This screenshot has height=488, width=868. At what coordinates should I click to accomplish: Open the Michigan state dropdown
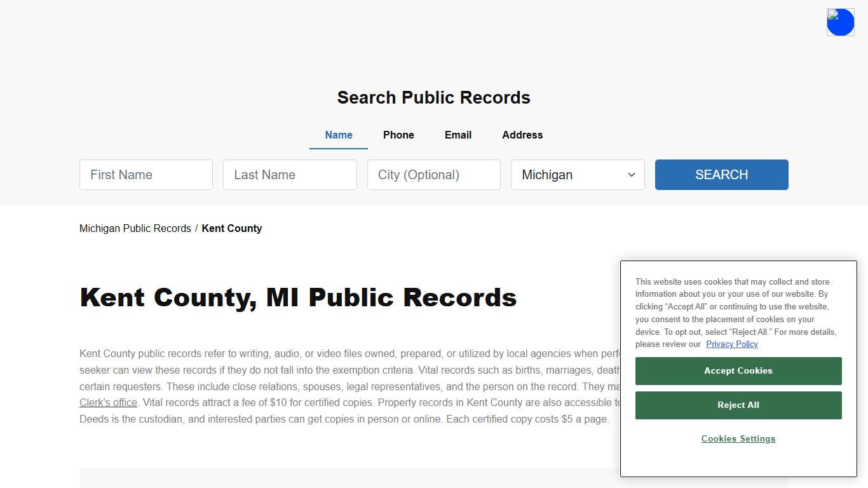tap(577, 175)
